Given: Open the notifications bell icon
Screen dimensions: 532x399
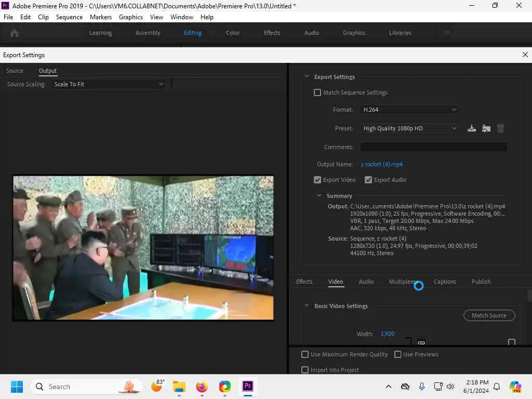Looking at the screenshot, I should click(497, 387).
